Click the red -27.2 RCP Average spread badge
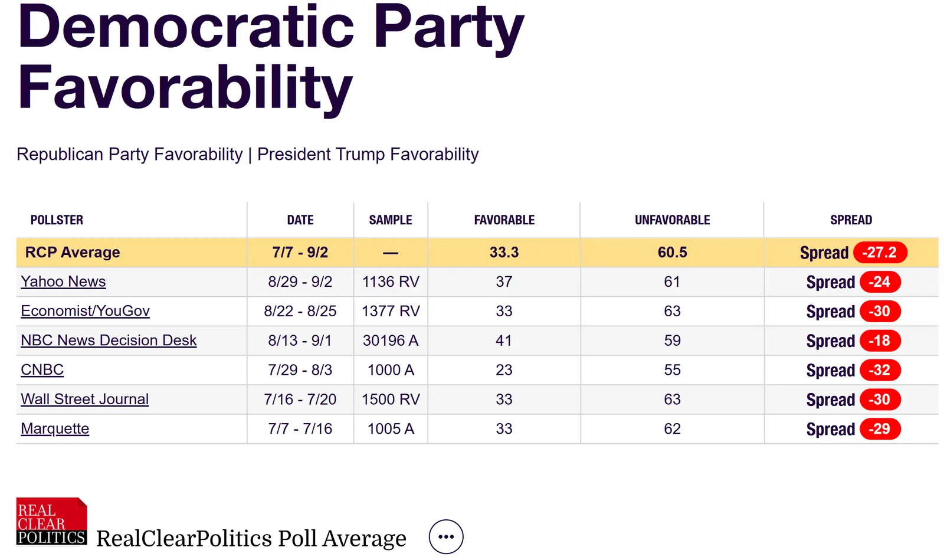The width and height of the screenshot is (944, 560). tap(880, 253)
